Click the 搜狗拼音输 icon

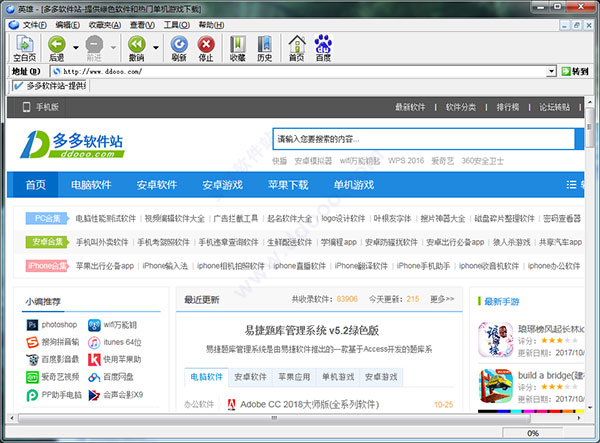coord(32,342)
